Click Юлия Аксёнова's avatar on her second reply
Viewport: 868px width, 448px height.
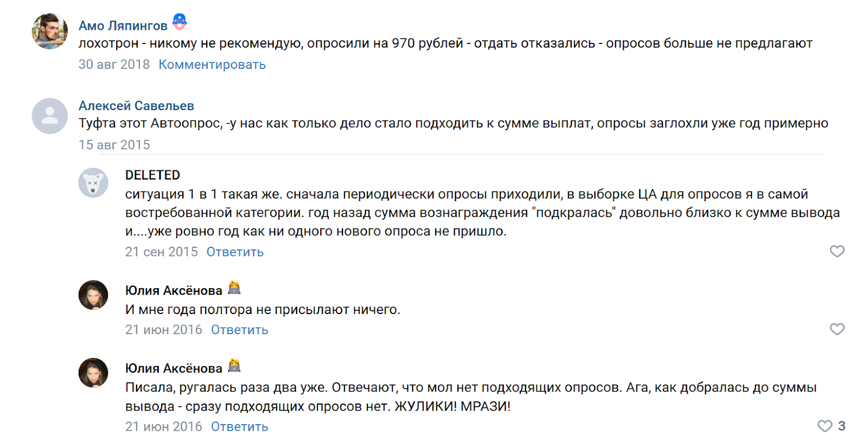tap(93, 373)
